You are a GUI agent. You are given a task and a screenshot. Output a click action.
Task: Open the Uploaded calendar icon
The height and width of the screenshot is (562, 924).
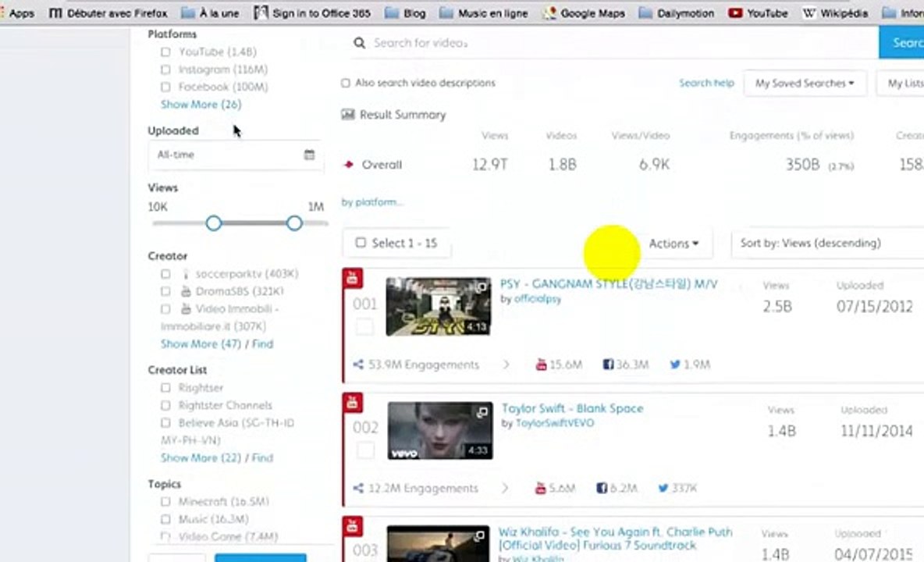click(309, 155)
